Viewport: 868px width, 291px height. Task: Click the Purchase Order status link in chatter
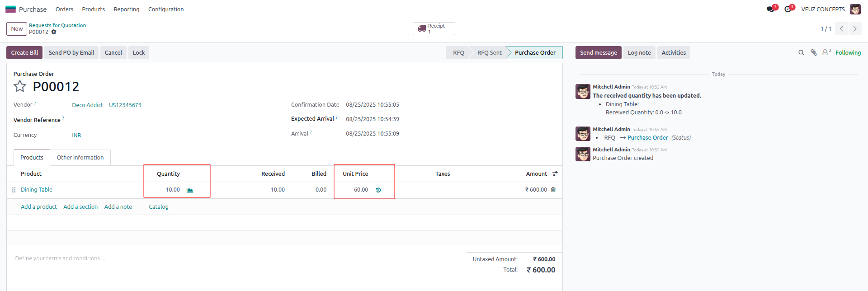pos(647,138)
